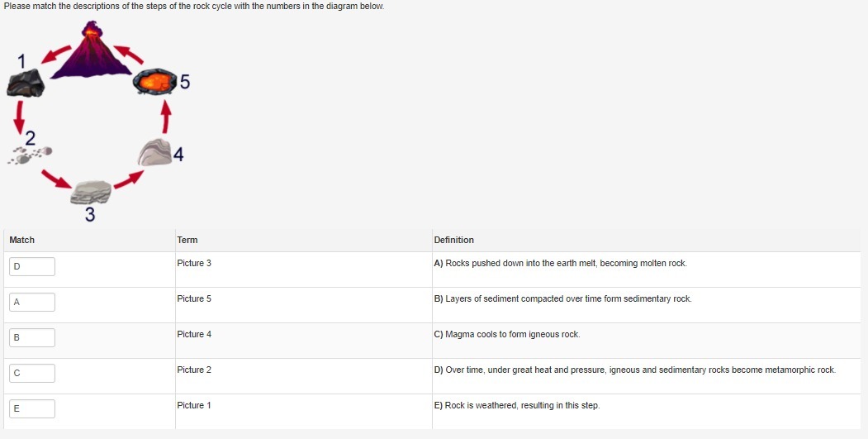Click definition D about metamorphic rock
Viewport: 868px width, 439px height.
(x=634, y=370)
